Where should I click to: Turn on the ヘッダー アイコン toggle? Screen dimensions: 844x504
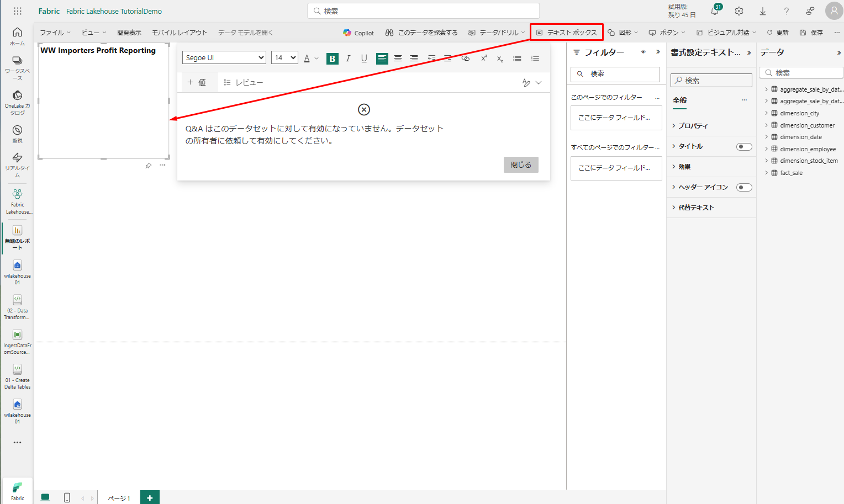744,187
